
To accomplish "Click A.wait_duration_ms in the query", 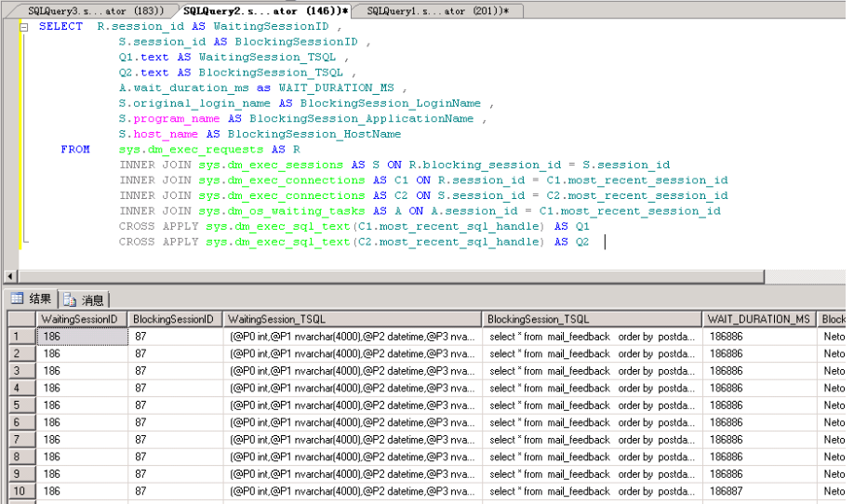I will pyautogui.click(x=184, y=88).
